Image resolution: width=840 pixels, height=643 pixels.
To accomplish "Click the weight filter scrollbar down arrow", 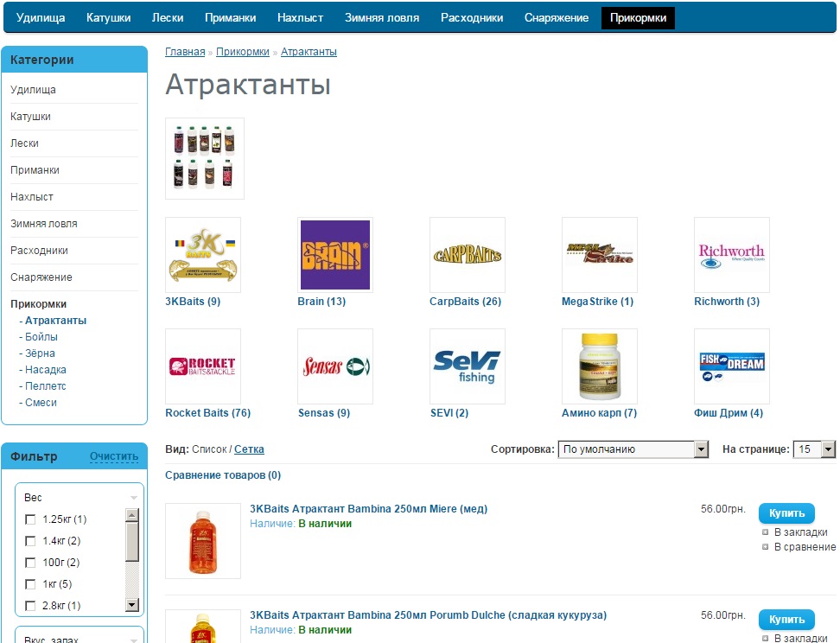I will pos(131,605).
